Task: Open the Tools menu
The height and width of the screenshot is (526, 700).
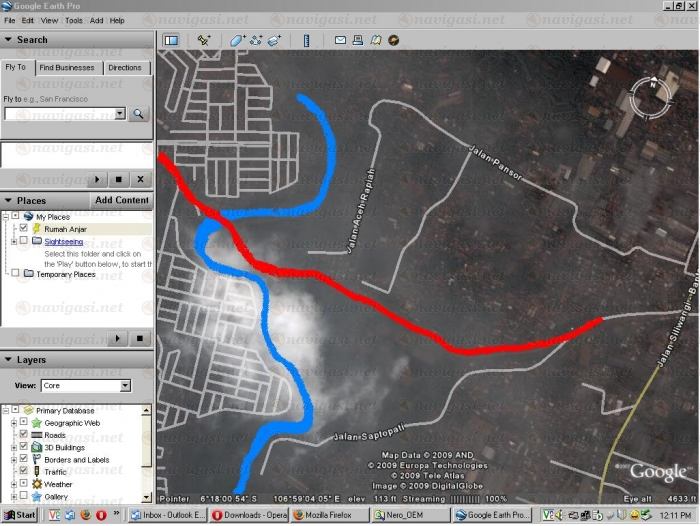Action: (x=75, y=20)
